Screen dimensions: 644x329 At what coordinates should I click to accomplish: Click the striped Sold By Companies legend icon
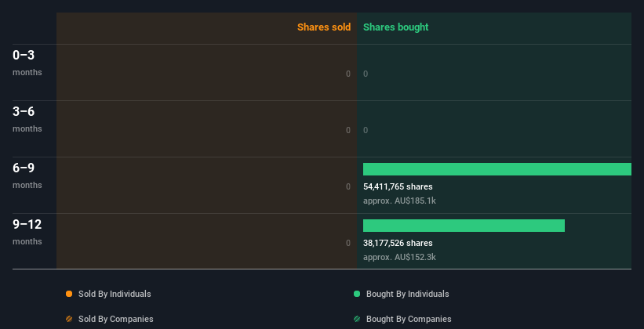click(x=69, y=319)
